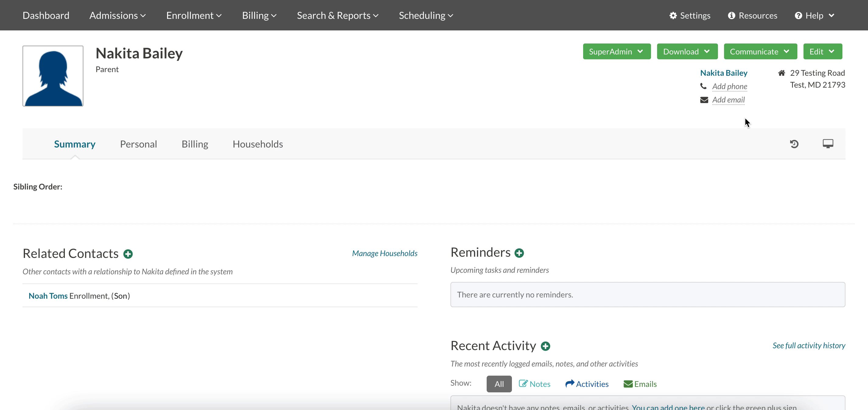Click the monitor display icon in tab bar
868x410 pixels.
pos(828,144)
